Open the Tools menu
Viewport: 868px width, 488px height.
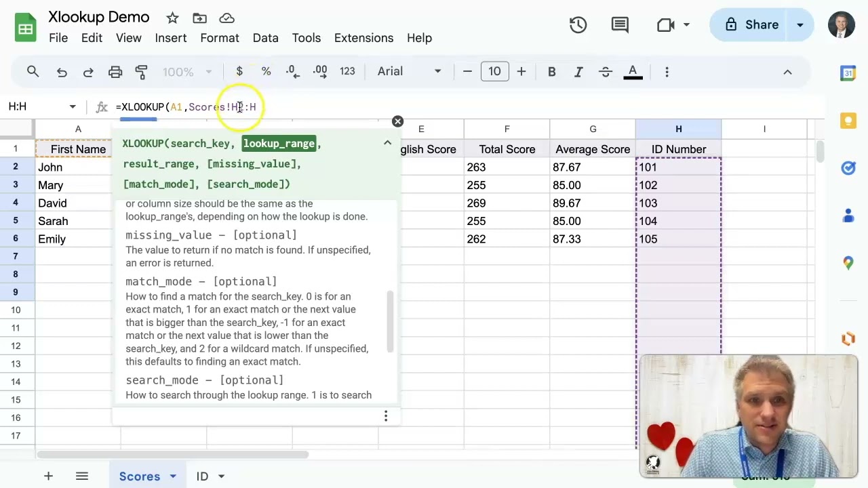pos(307,38)
